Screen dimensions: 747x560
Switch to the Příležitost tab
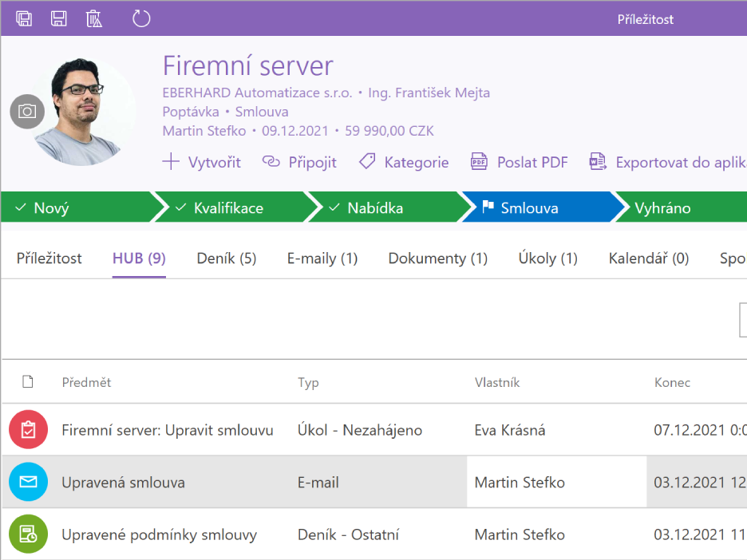pyautogui.click(x=49, y=258)
